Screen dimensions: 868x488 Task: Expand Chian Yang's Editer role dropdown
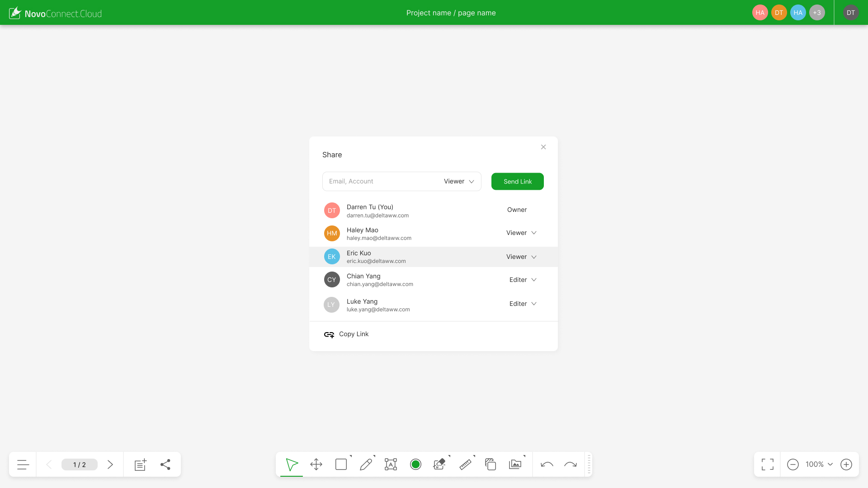523,280
